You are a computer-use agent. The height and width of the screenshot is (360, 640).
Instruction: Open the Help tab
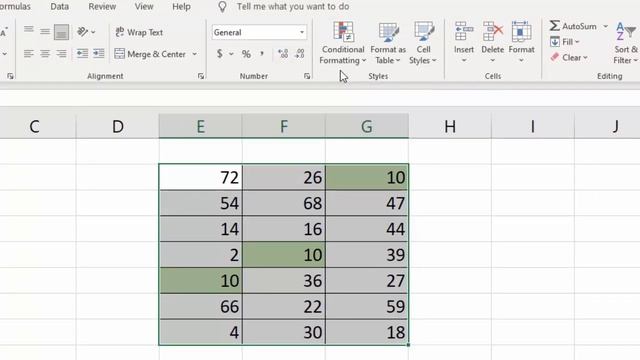181,7
